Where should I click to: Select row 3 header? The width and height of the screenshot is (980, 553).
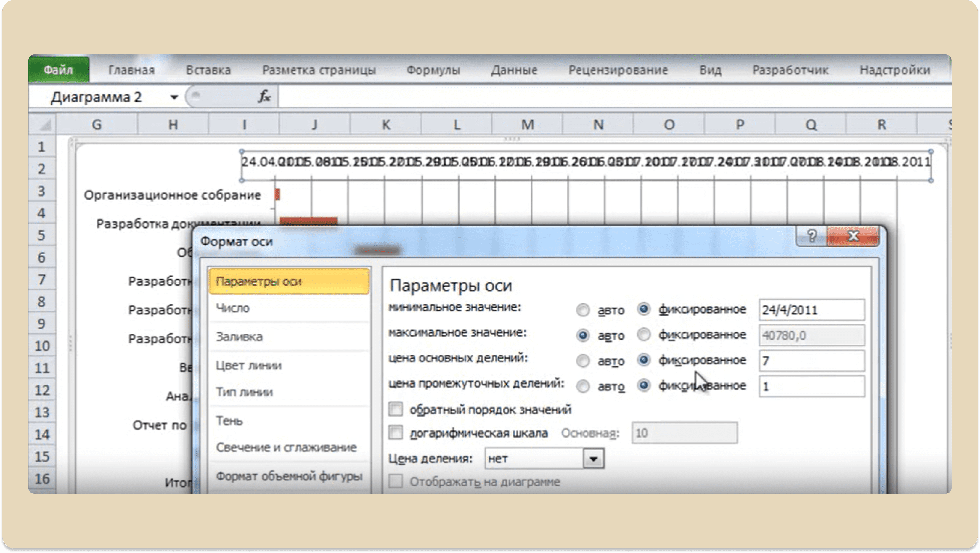tap(42, 191)
